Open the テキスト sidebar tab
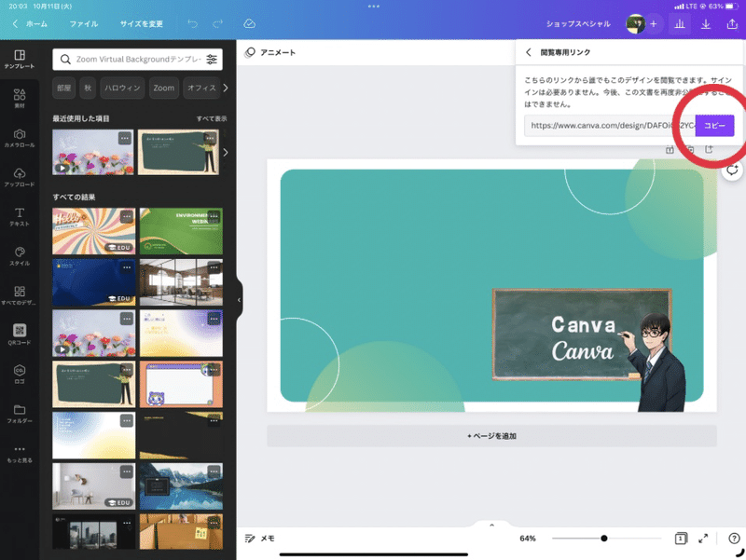This screenshot has height=560, width=746. (x=20, y=217)
